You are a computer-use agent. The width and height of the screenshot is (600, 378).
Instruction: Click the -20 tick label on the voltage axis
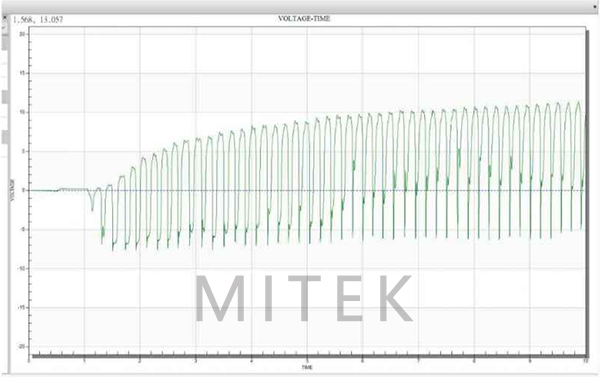(21, 347)
